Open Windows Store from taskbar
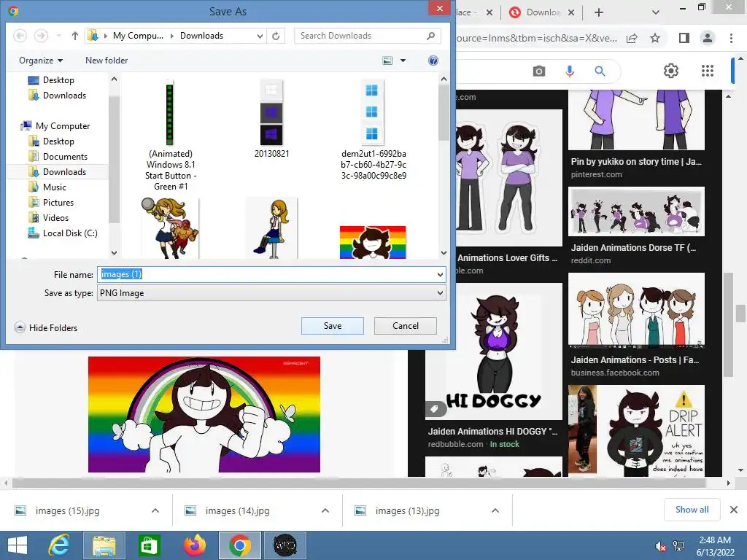 click(x=149, y=545)
